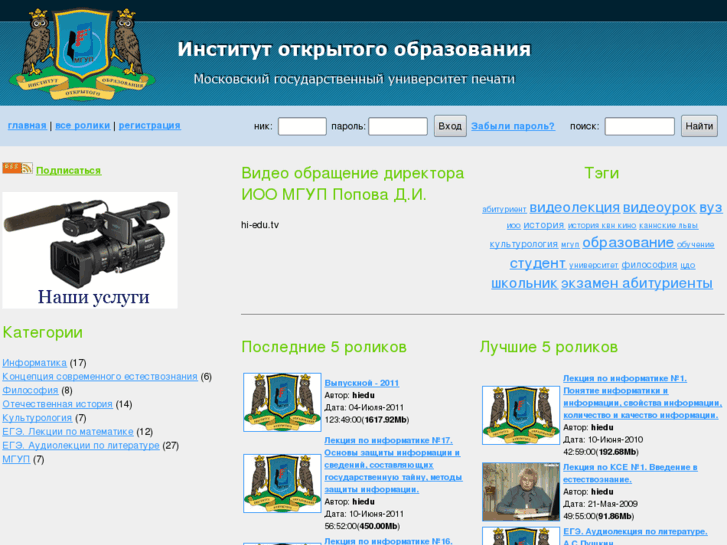Select the школьник tag

tap(524, 283)
